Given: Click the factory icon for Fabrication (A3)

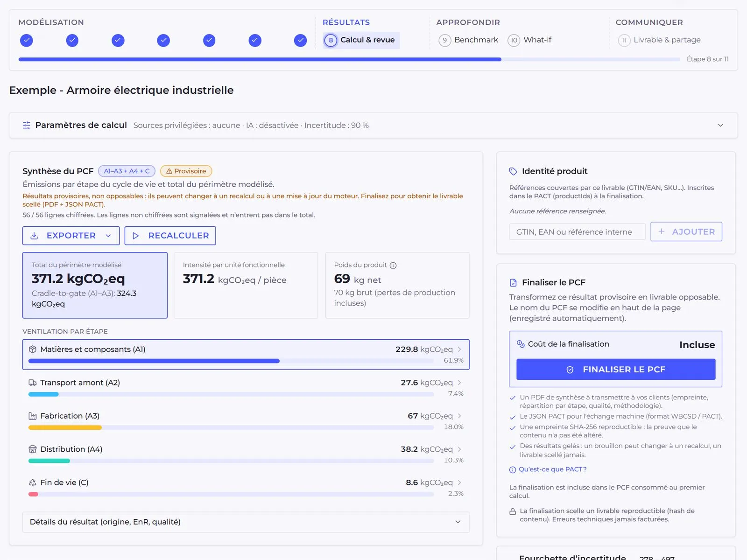Looking at the screenshot, I should 33,416.
